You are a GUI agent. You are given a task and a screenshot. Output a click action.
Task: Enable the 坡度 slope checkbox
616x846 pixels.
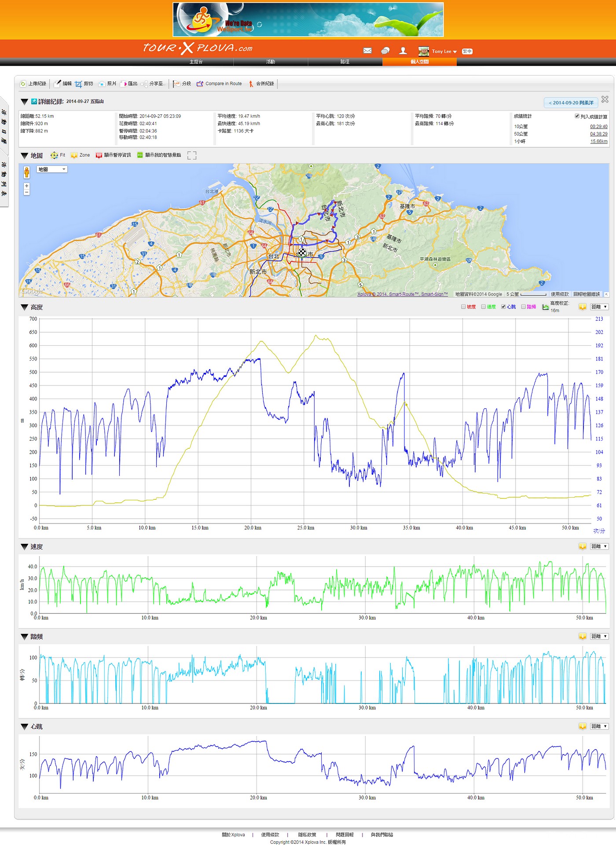[x=463, y=307]
